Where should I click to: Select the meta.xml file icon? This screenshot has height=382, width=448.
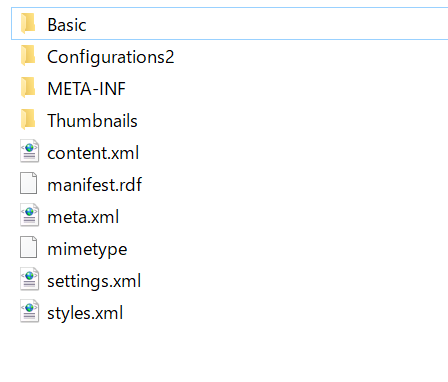pyautogui.click(x=29, y=215)
